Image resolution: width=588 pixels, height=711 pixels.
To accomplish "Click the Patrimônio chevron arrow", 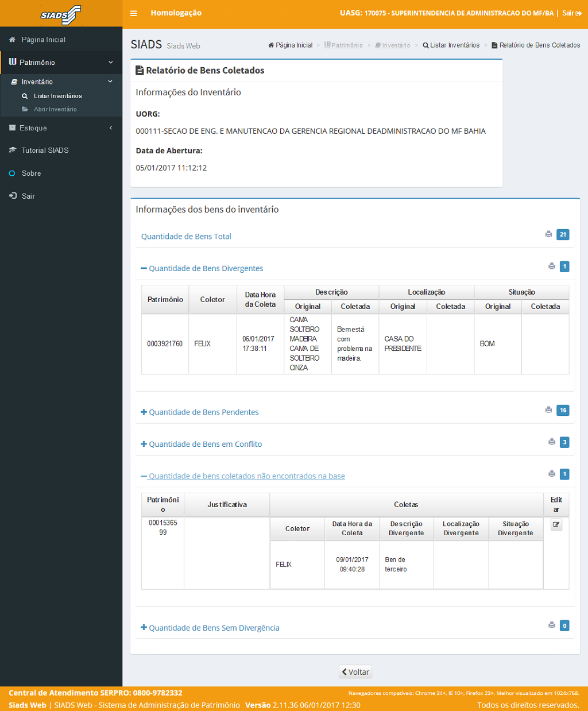I will coord(111,63).
